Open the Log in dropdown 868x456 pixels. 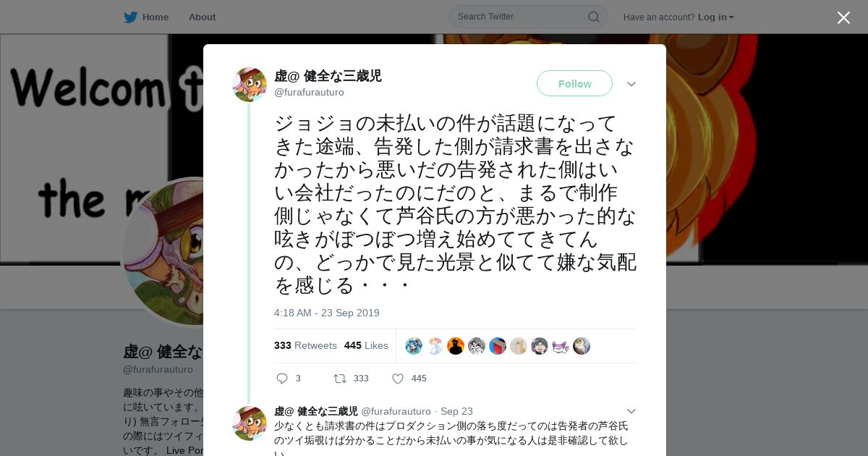tap(716, 17)
